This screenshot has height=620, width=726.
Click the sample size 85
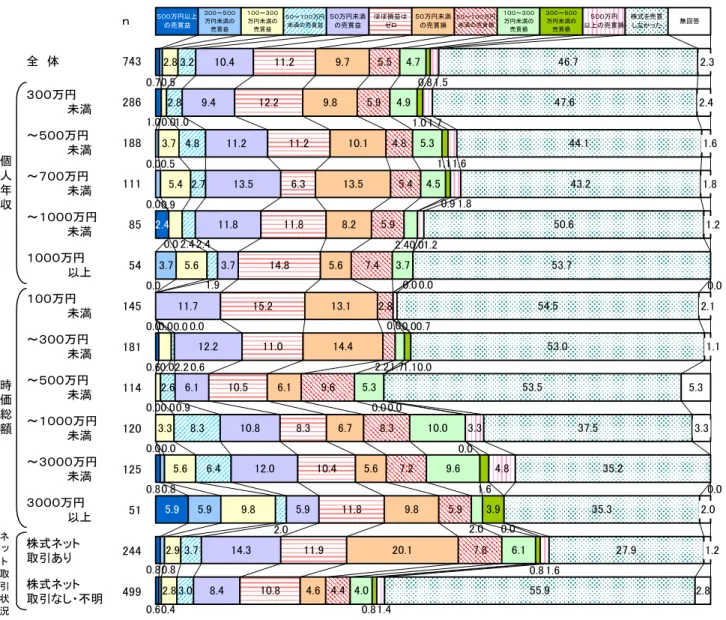pos(135,225)
